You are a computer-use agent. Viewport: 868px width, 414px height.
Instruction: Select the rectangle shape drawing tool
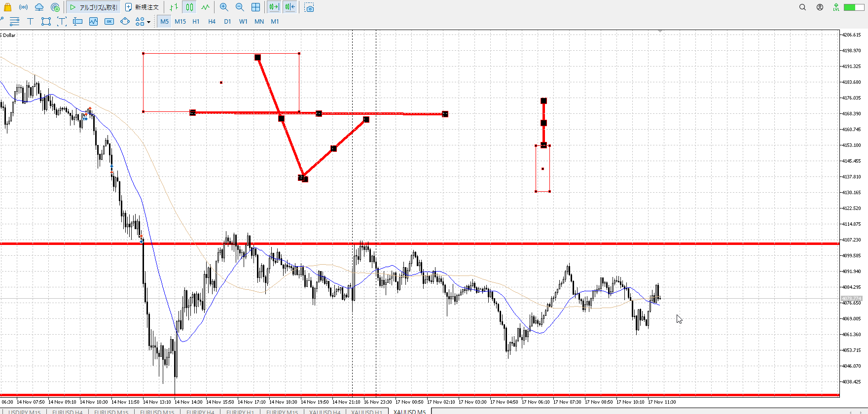[x=46, y=22]
